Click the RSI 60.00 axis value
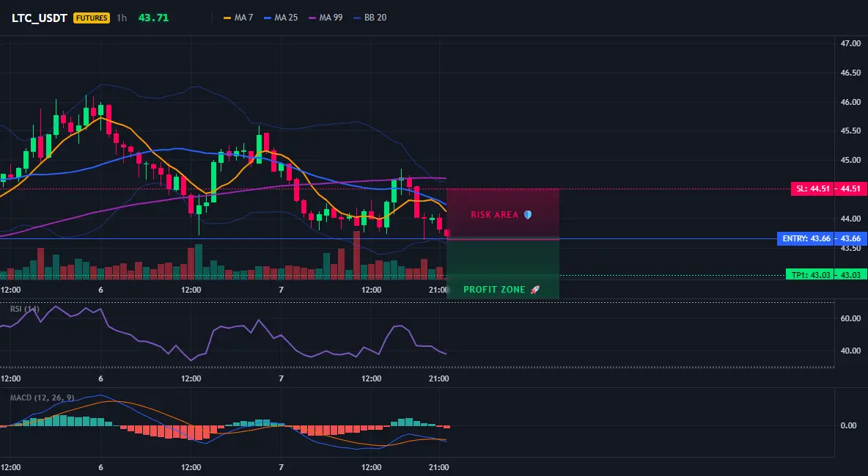This screenshot has width=868, height=476. pyautogui.click(x=850, y=318)
